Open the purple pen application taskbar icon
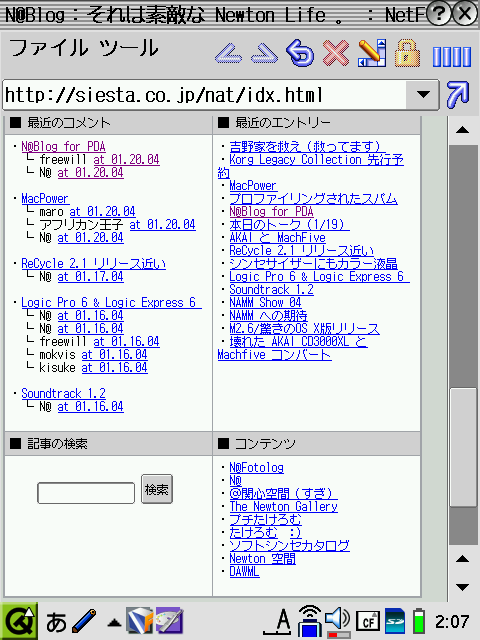 170,621
